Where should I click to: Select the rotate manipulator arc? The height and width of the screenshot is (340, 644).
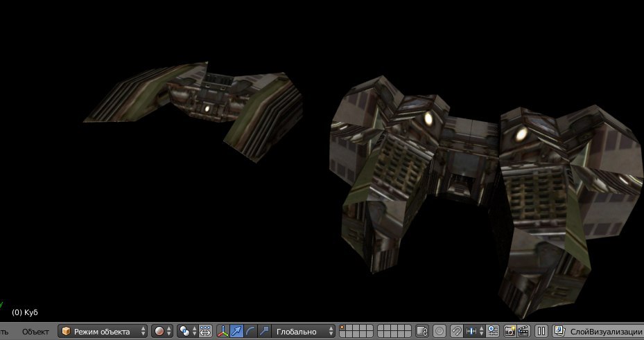[x=250, y=331]
